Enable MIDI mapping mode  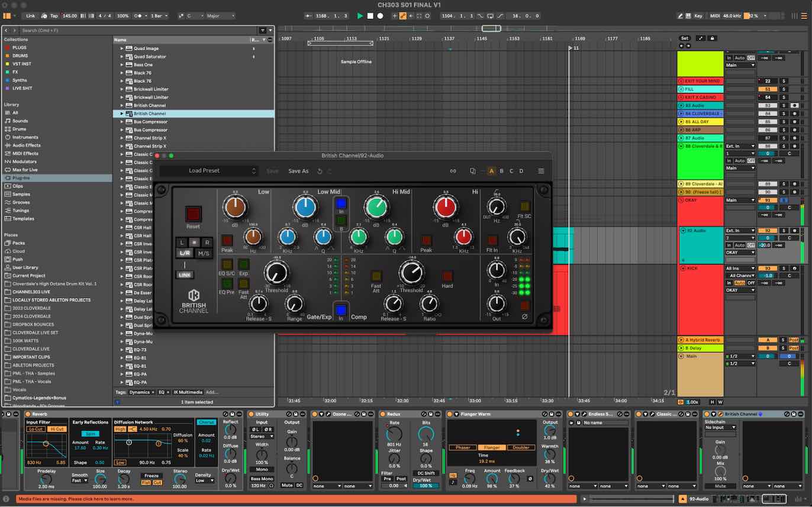click(717, 16)
